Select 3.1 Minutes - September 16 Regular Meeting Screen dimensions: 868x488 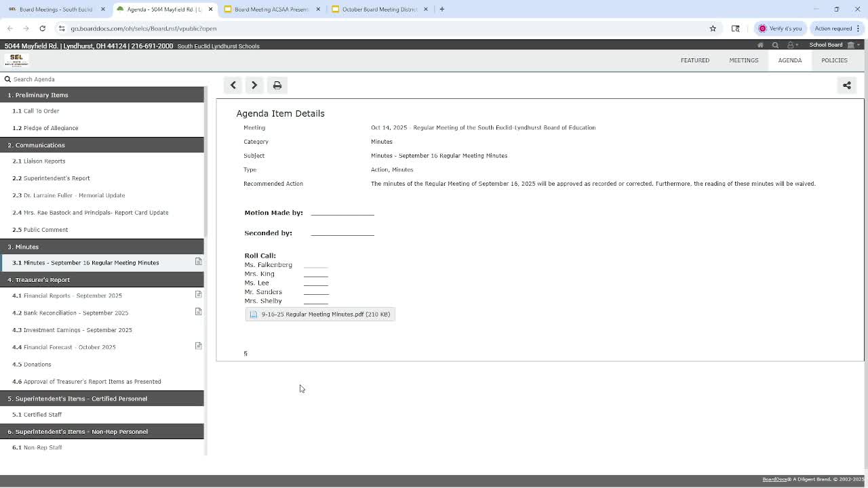pyautogui.click(x=102, y=263)
